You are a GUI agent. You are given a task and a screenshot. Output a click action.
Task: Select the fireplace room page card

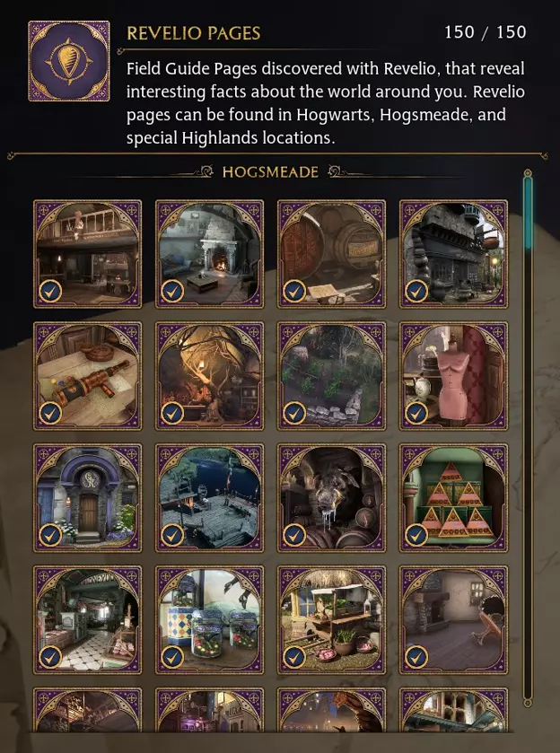tap(209, 254)
